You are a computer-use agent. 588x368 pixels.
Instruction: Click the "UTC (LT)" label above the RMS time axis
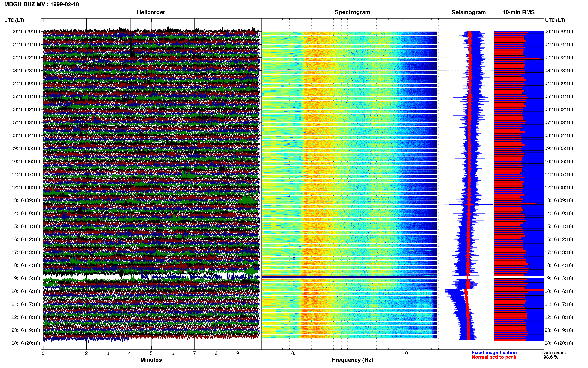(555, 20)
